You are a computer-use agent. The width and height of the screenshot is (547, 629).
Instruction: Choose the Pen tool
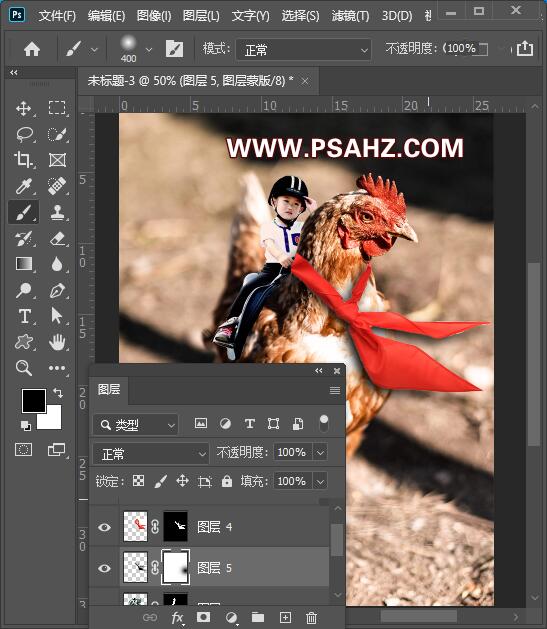[57, 290]
